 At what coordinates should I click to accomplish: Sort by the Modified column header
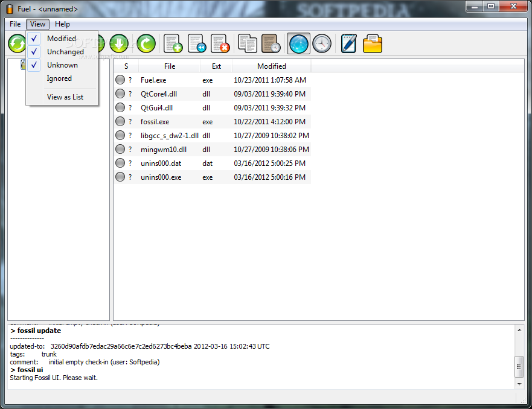(x=272, y=66)
